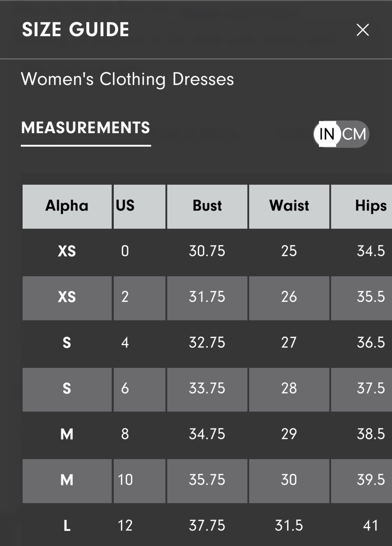Click the Waist column header
Image resolution: width=392 pixels, height=546 pixels.
(x=289, y=206)
